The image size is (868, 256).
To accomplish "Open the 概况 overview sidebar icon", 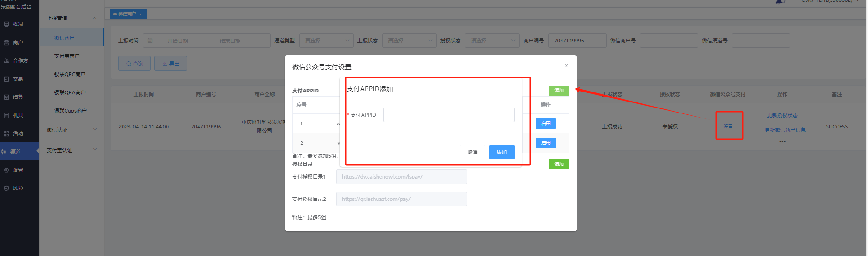I will pos(6,24).
